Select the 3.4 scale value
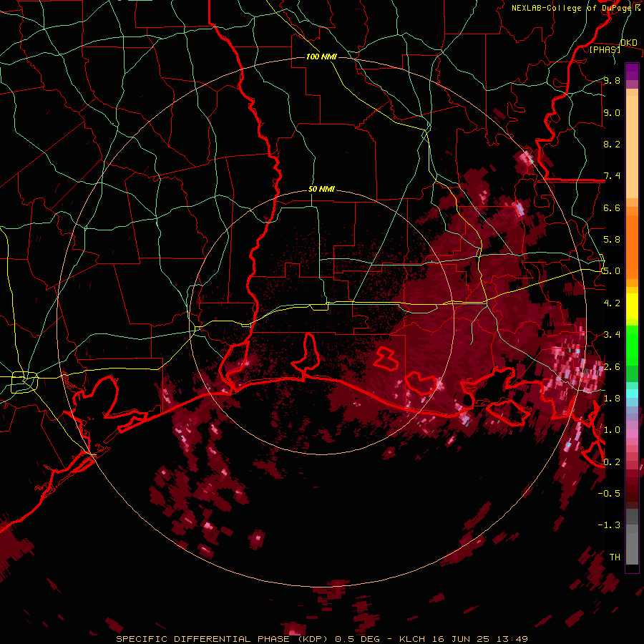This screenshot has height=644, width=644. tap(612, 335)
